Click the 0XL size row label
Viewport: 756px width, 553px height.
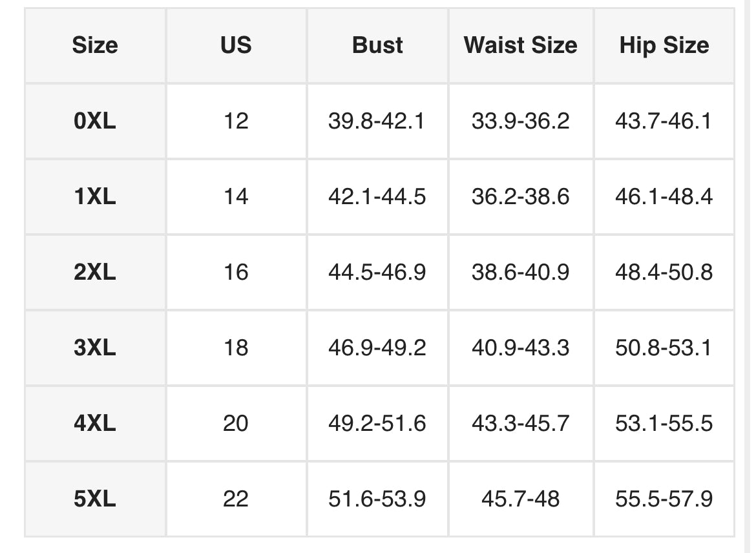click(95, 121)
